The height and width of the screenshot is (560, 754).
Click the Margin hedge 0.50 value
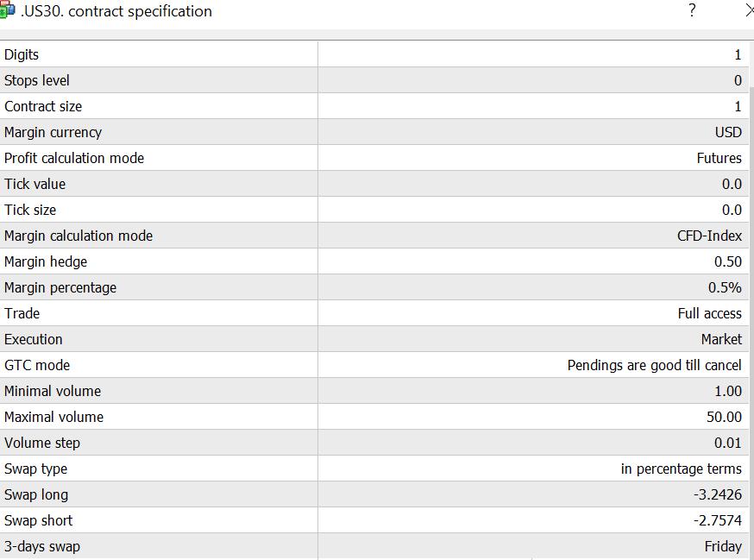click(728, 261)
